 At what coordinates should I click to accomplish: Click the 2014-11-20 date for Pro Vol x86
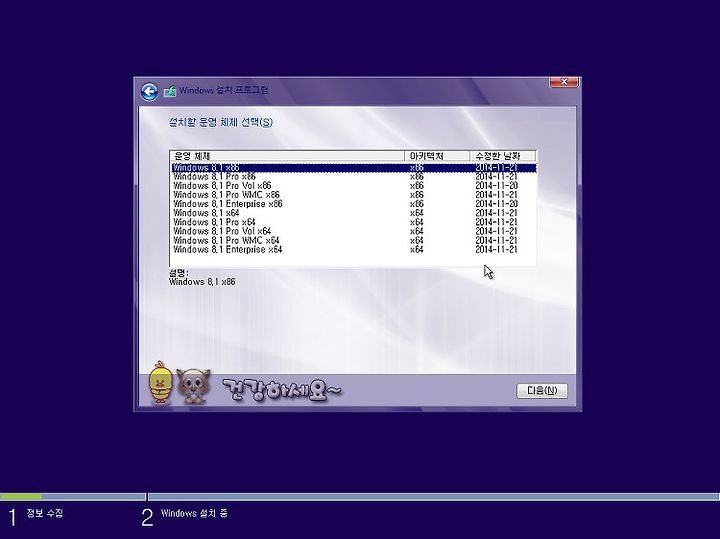[496, 186]
